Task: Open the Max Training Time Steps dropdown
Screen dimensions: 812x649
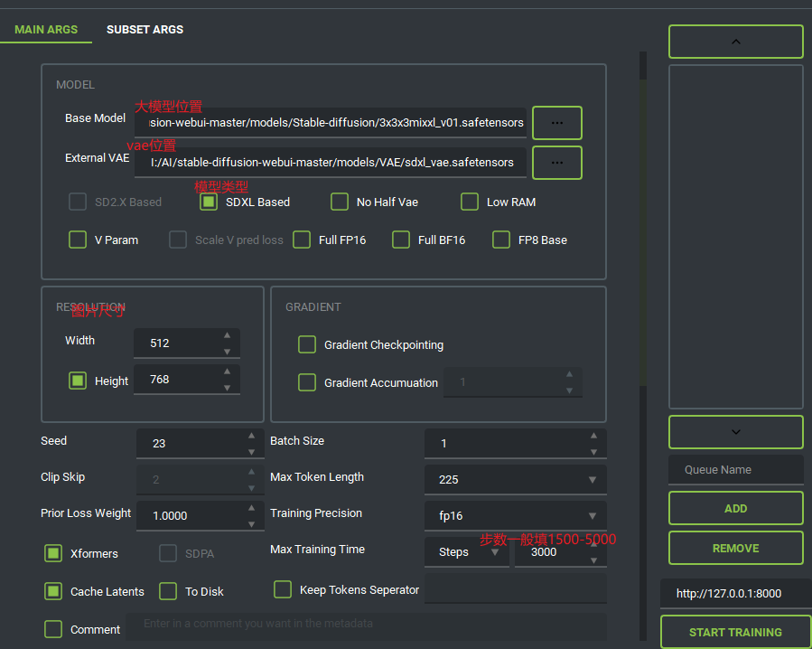Action: coord(467,552)
